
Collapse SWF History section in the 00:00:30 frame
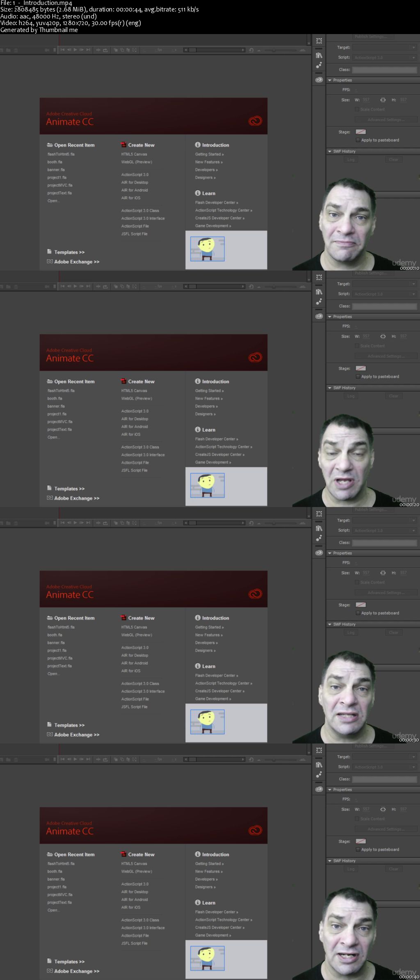pos(330,624)
